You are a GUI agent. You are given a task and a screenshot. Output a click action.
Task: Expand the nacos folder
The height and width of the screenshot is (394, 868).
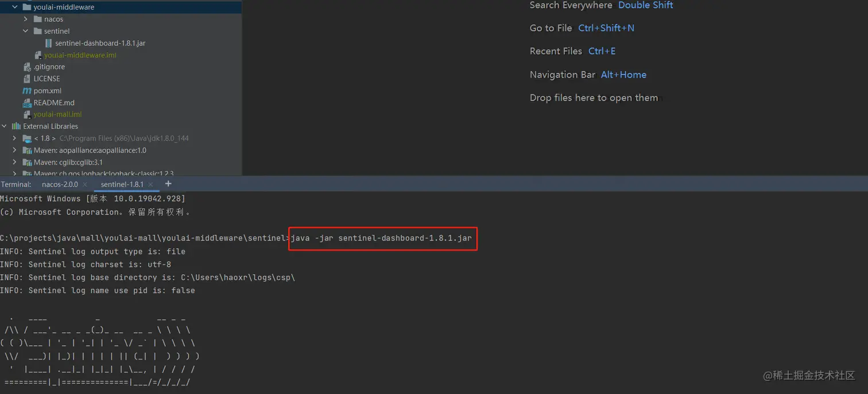click(25, 19)
